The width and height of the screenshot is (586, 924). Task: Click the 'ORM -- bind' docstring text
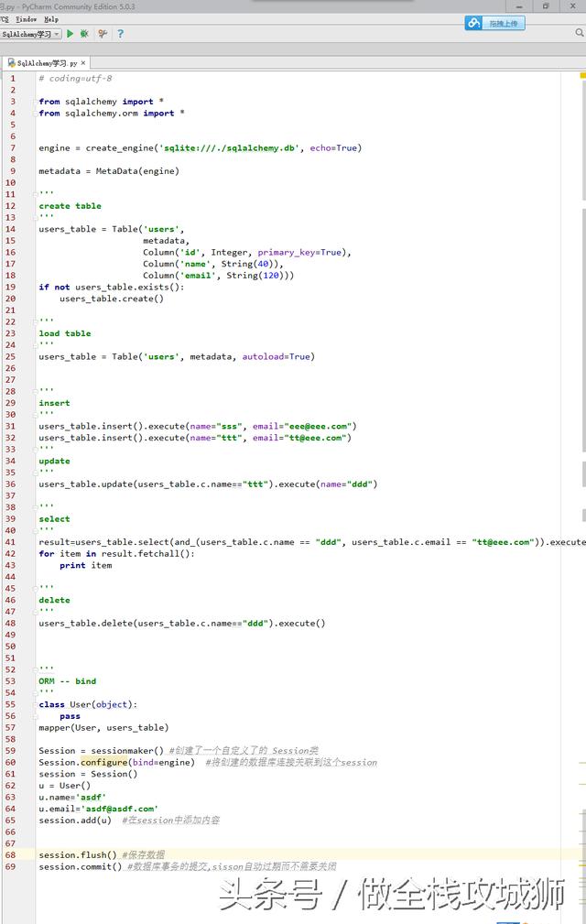[x=67, y=680]
